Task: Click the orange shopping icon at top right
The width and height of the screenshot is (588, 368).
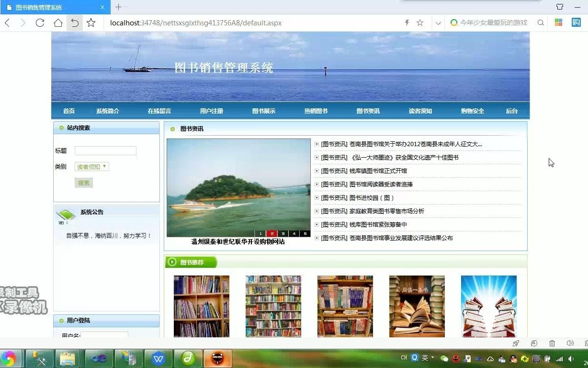Action: (577, 23)
